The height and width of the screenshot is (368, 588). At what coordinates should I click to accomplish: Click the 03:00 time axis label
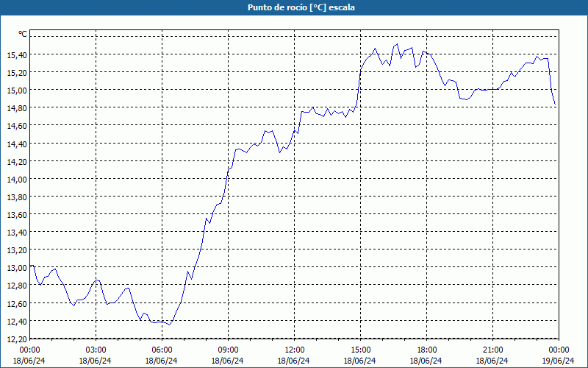click(96, 350)
